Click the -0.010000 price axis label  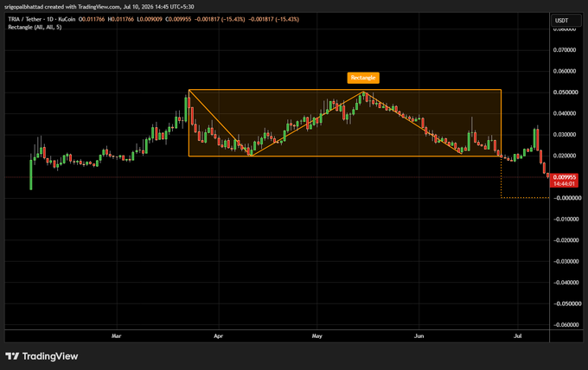point(565,219)
